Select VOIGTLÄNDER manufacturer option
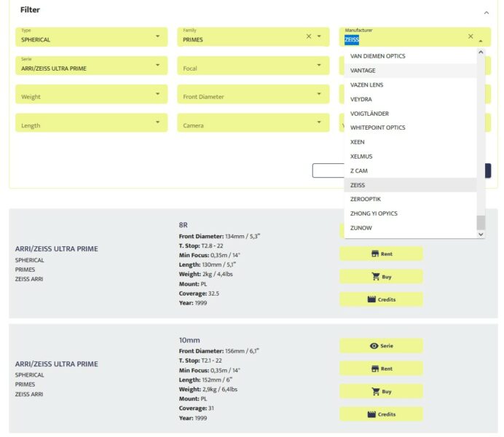The height and width of the screenshot is (437, 504). (410, 114)
